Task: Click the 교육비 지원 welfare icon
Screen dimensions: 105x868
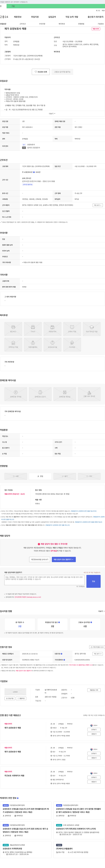Action: (x=72, y=329)
